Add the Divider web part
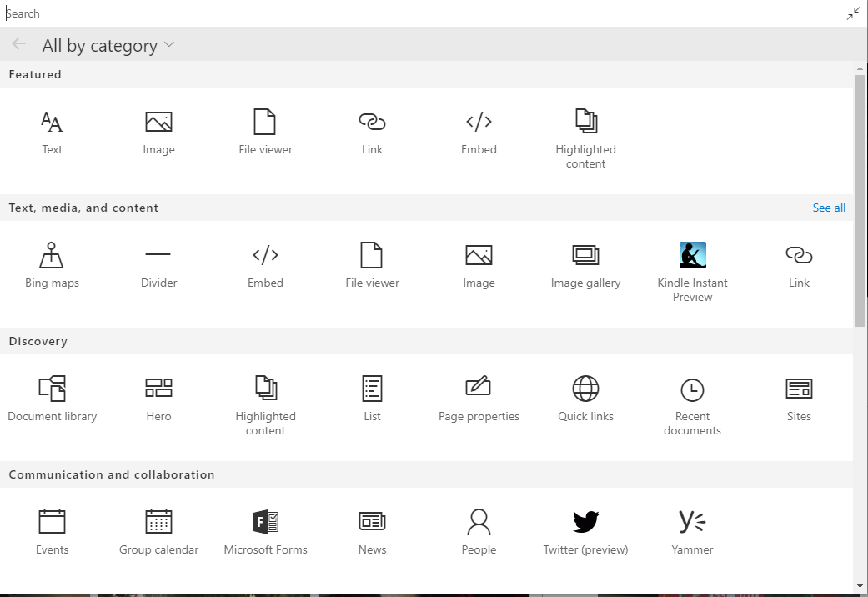Screen dimensions: 868x597 pyautogui.click(x=158, y=265)
